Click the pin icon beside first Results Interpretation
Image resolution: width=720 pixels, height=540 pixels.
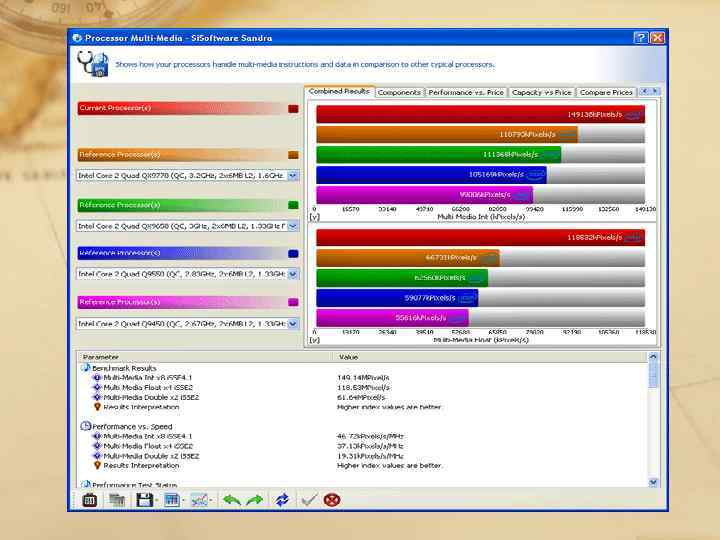[x=97, y=407]
